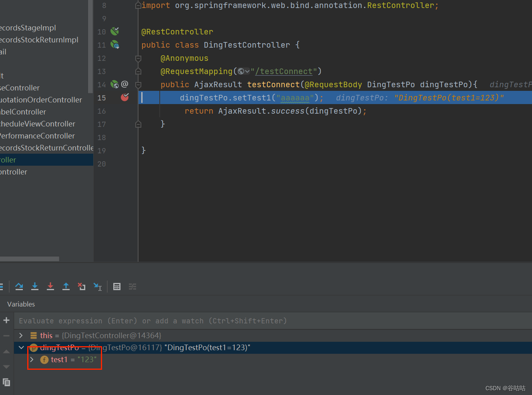Image resolution: width=532 pixels, height=395 pixels.
Task: Click the Spring bean gutter icon on line 10
Action: coord(115,31)
